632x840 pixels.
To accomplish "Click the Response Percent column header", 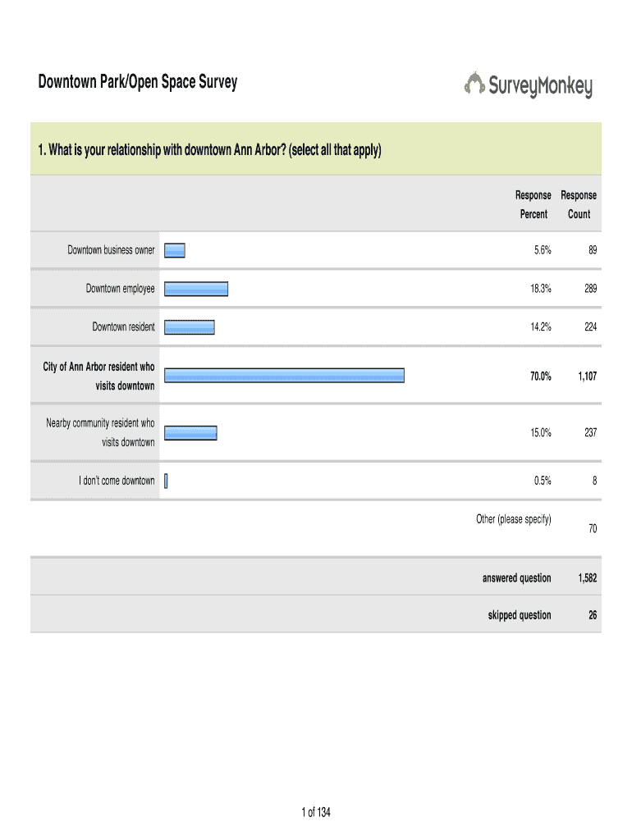I will (x=533, y=204).
